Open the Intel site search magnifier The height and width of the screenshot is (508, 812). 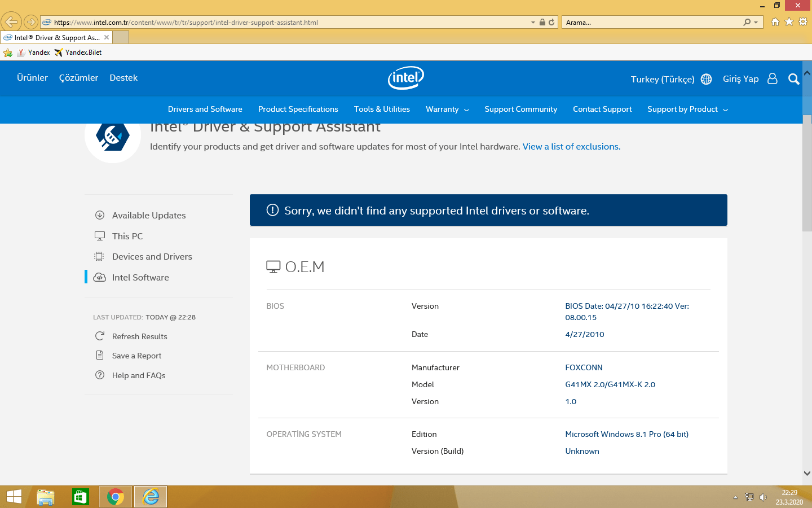coord(794,79)
